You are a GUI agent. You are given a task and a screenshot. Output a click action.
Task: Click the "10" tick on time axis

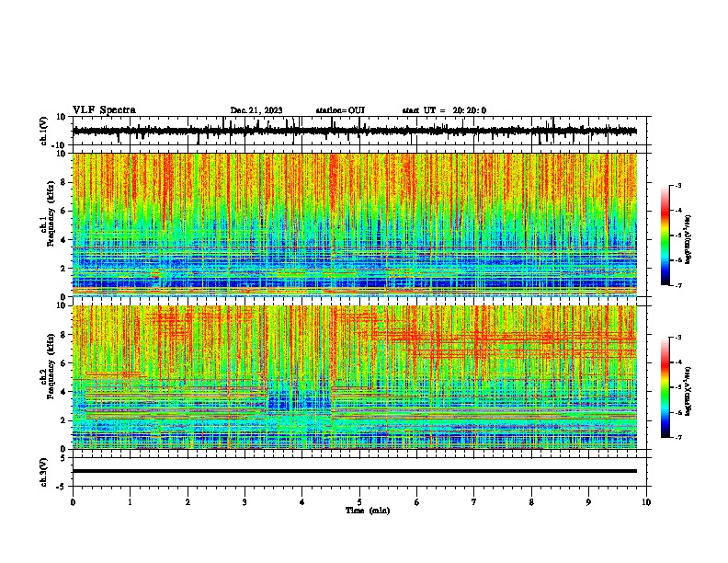[x=646, y=502]
